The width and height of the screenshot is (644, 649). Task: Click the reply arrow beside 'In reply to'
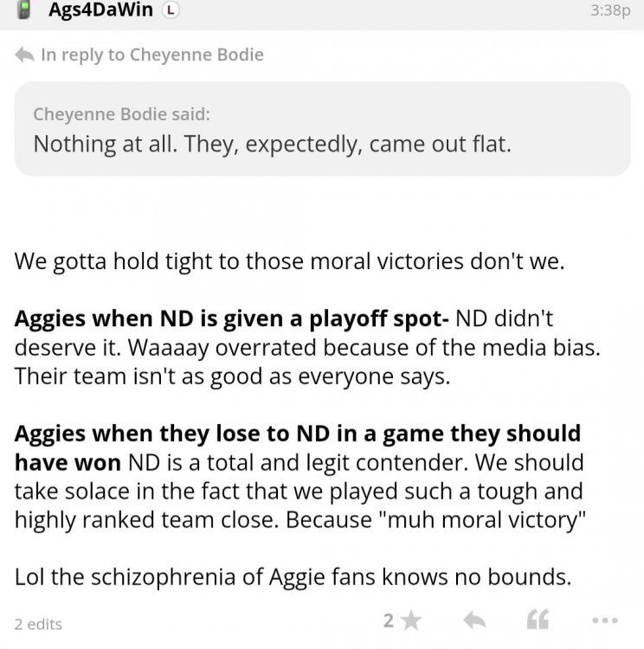[24, 55]
